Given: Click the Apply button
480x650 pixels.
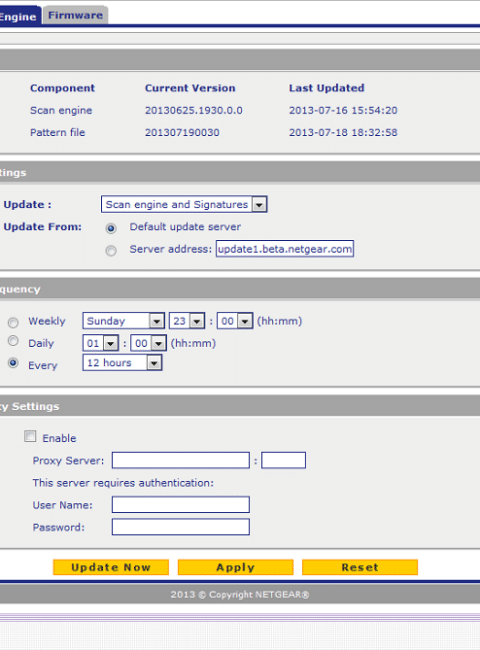Looking at the screenshot, I should coord(235,567).
